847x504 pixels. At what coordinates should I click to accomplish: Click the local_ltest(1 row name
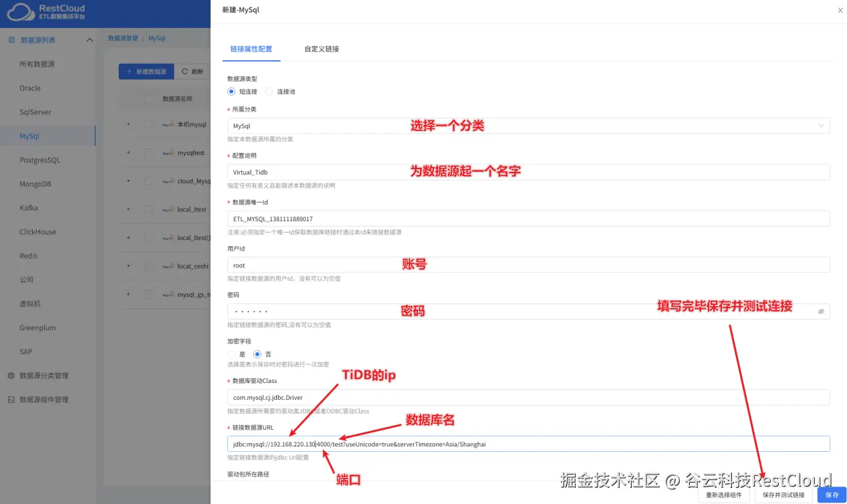click(194, 238)
